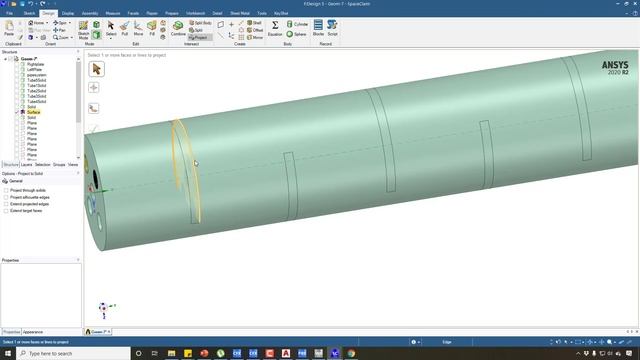Enable Extend projected edges option

coord(6,204)
